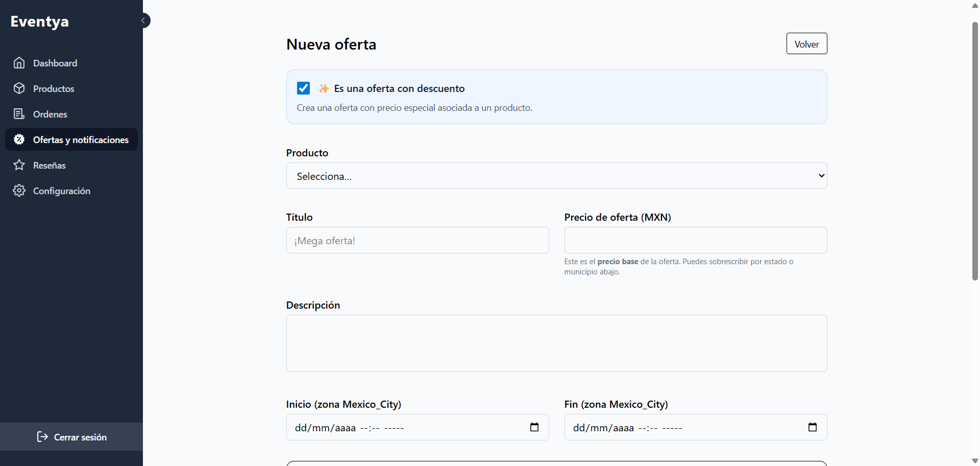
Task: Select the Dashboard home icon
Action: [x=19, y=63]
